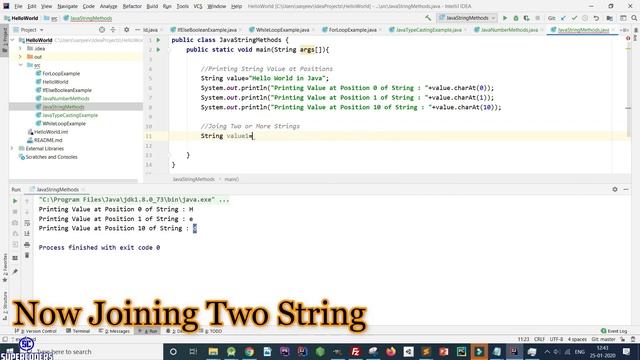Screen dimensions: 640x360
Task: Toggle soft-wrap in the Run console
Action: point(27,223)
